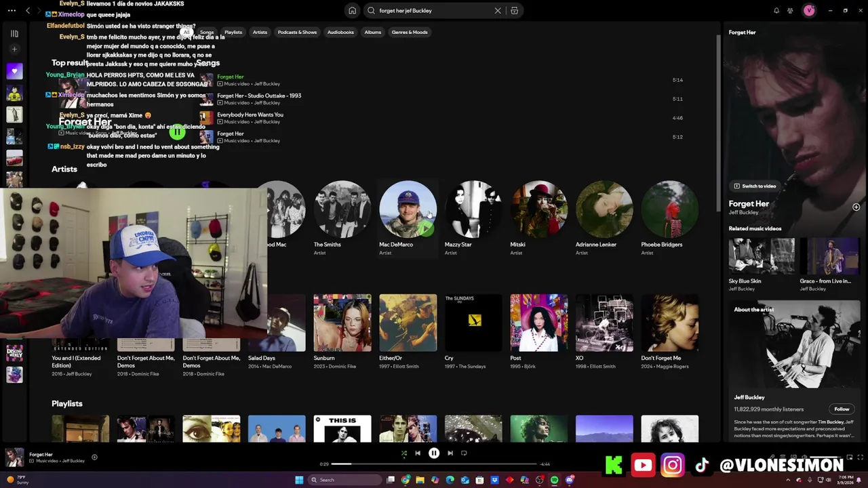Click the search field with forget her query

pyautogui.click(x=434, y=11)
